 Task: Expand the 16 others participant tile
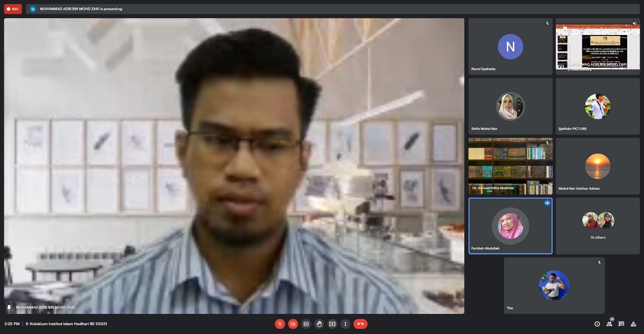[x=597, y=226]
